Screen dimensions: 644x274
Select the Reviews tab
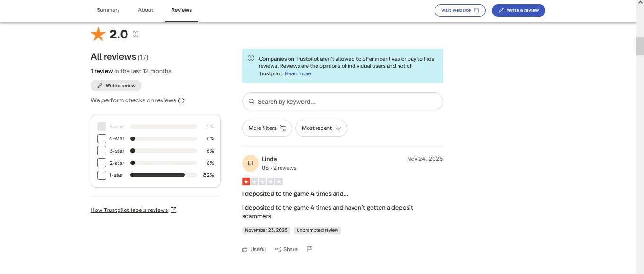pos(181,10)
